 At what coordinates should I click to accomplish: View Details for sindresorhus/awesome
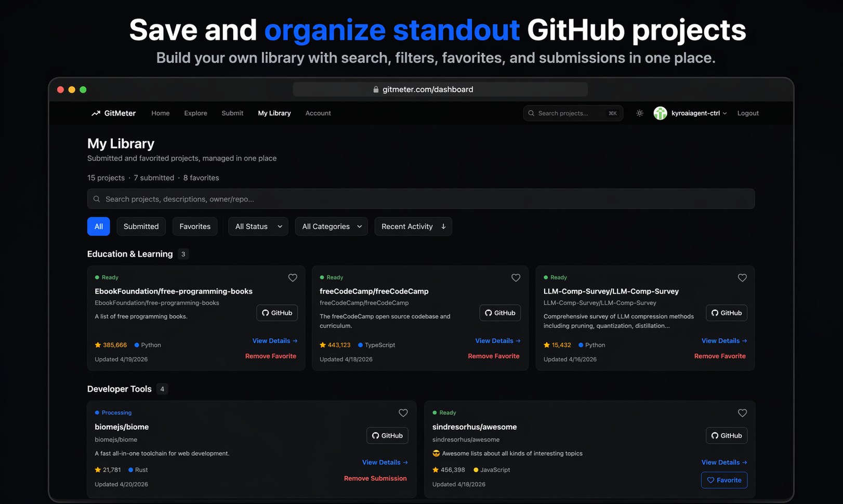pyautogui.click(x=724, y=462)
